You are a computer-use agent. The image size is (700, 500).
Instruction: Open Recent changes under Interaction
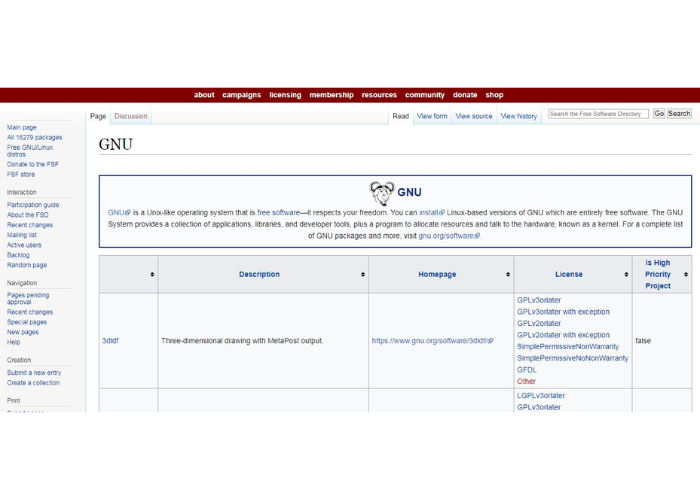pos(29,225)
